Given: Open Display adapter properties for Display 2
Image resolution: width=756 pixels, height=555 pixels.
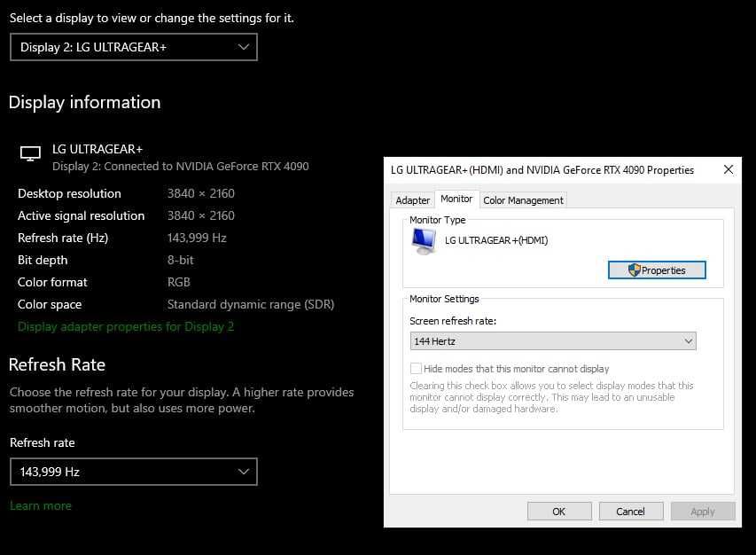Looking at the screenshot, I should coord(126,326).
